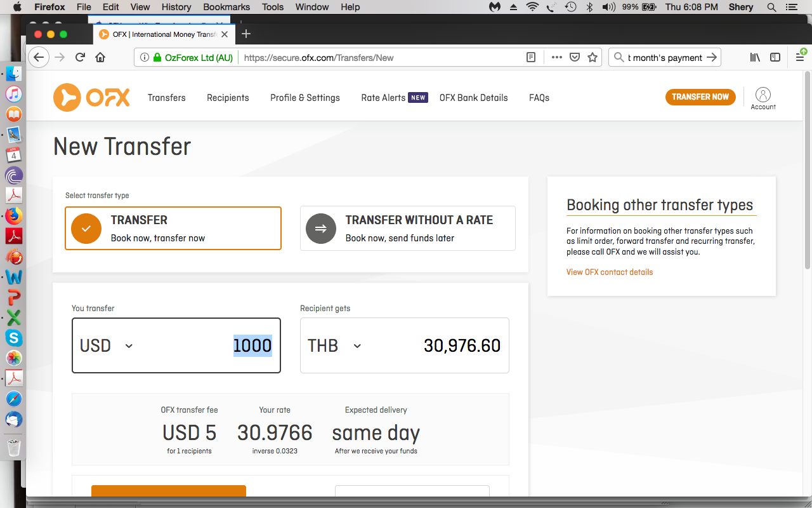Open Bluetooth status menu
The image size is (812, 508).
[x=589, y=7]
